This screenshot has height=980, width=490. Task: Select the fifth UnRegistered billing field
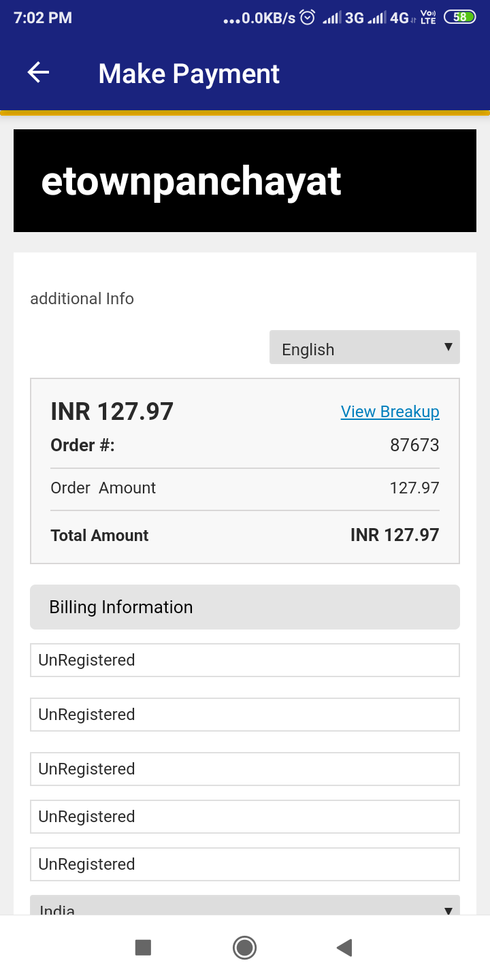tap(245, 864)
